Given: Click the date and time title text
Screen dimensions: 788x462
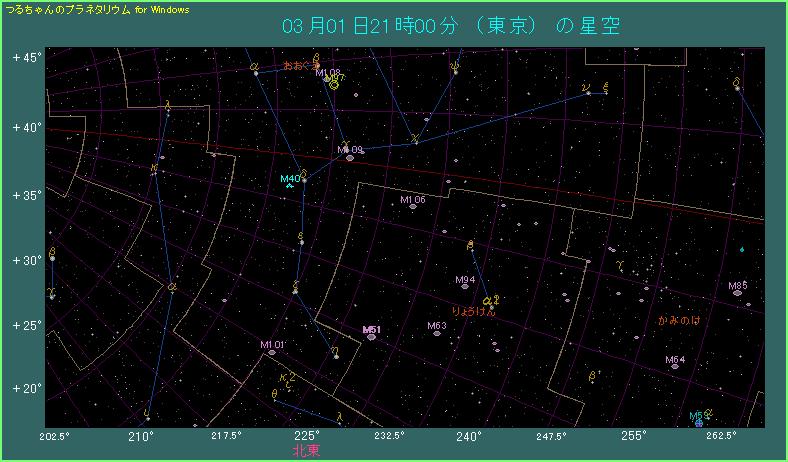Looking at the screenshot, I should (450, 26).
